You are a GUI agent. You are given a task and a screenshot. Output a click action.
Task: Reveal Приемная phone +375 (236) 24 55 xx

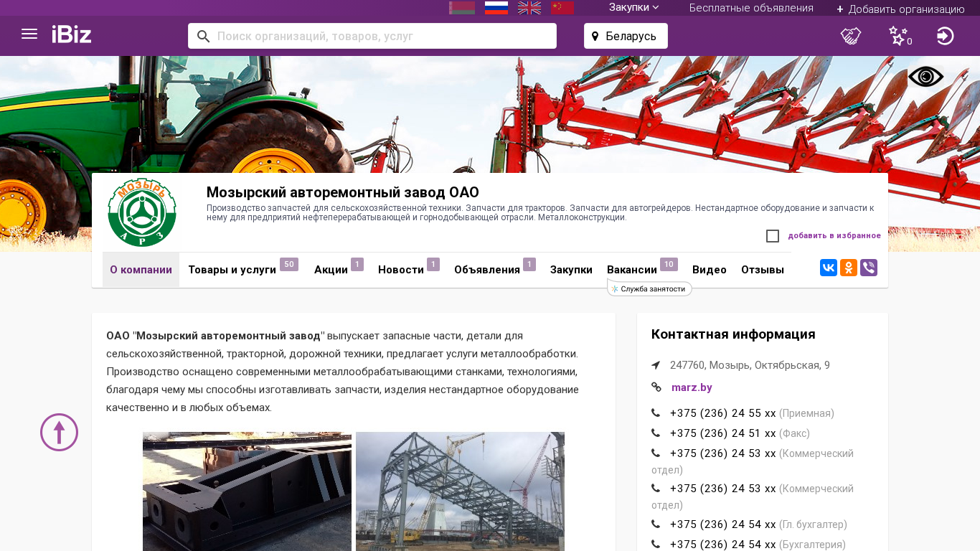tap(722, 413)
